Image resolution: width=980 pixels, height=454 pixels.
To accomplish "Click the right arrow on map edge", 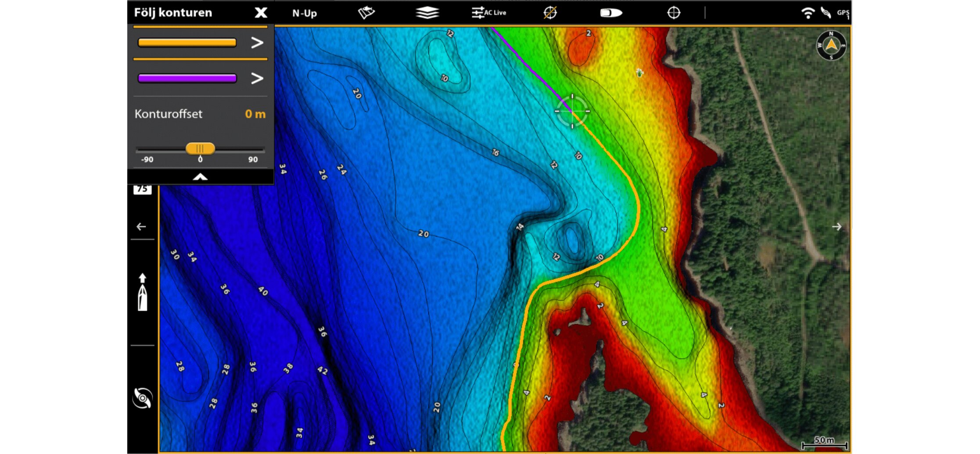I will (x=836, y=227).
